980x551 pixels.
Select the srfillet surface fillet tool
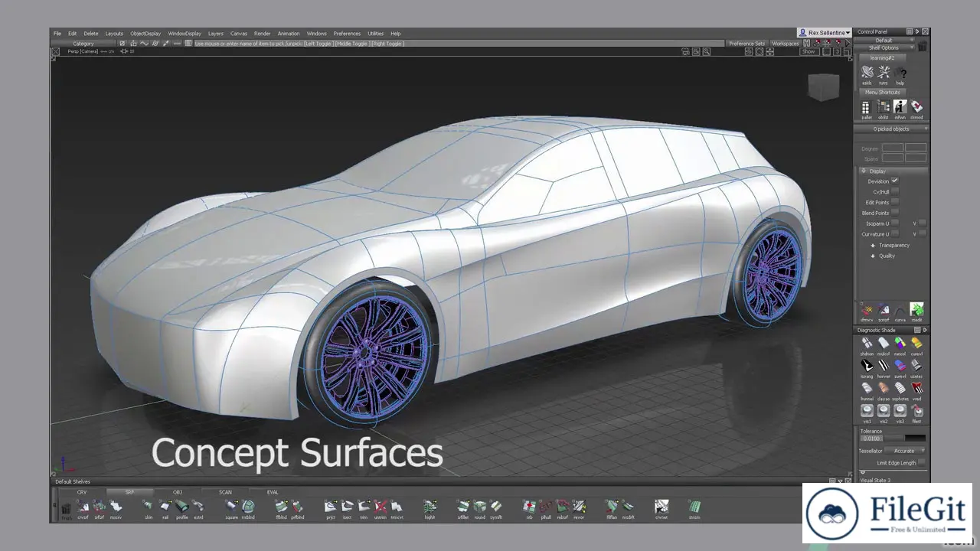click(x=463, y=508)
